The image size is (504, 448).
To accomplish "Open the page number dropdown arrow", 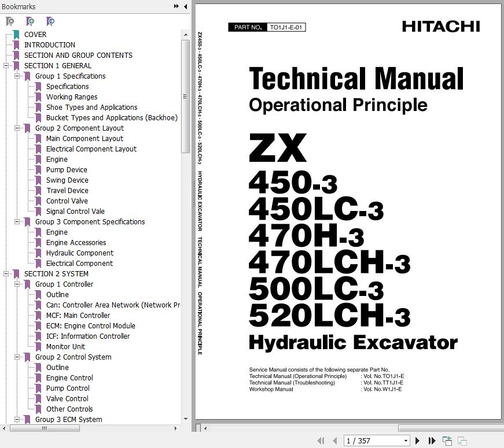I will pyautogui.click(x=406, y=440).
